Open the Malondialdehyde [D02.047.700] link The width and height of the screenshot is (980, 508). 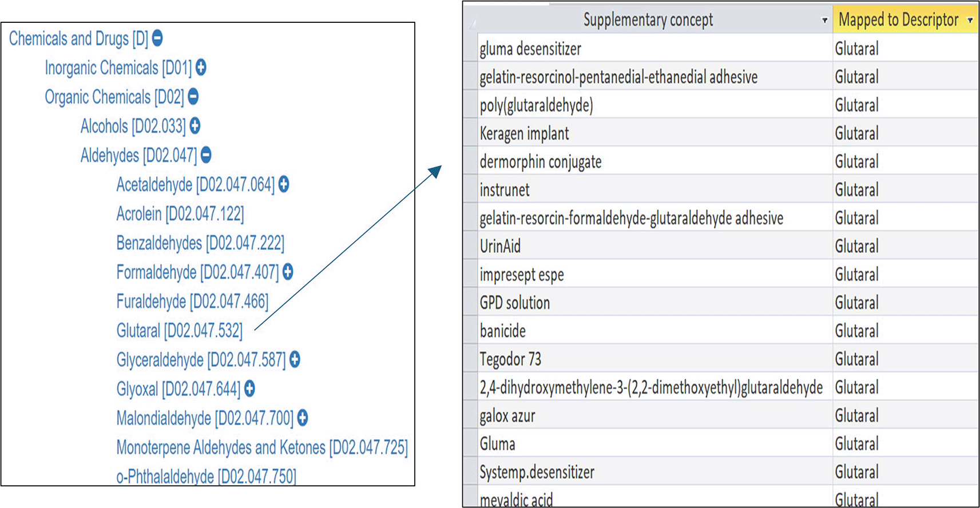[205, 418]
